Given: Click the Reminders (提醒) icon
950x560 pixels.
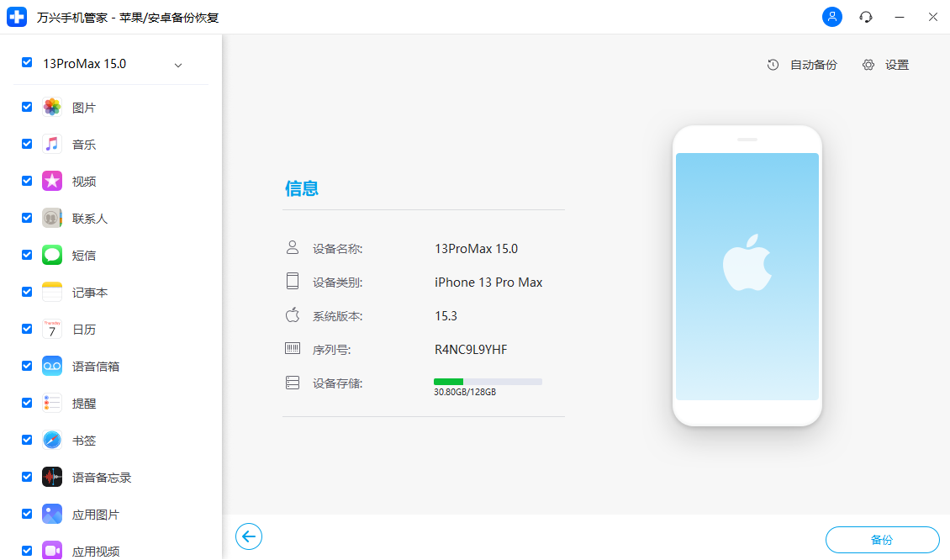Looking at the screenshot, I should (52, 403).
